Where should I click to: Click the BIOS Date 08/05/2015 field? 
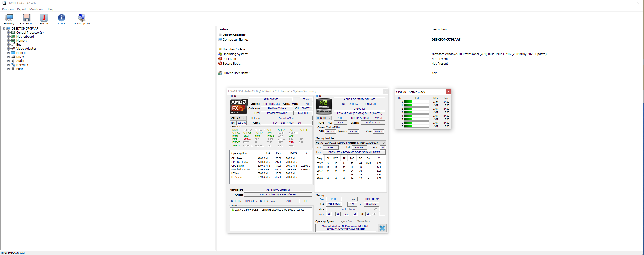[x=251, y=201]
